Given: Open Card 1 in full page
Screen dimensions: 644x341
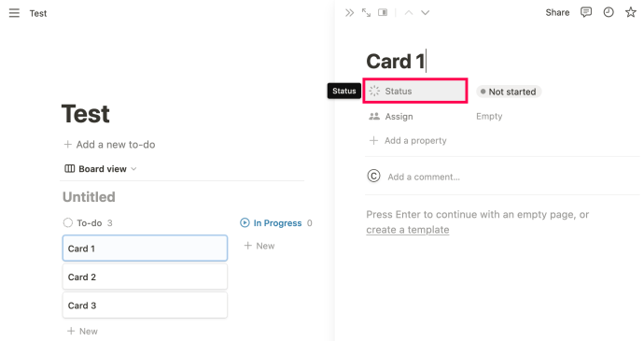Looking at the screenshot, I should tap(366, 13).
